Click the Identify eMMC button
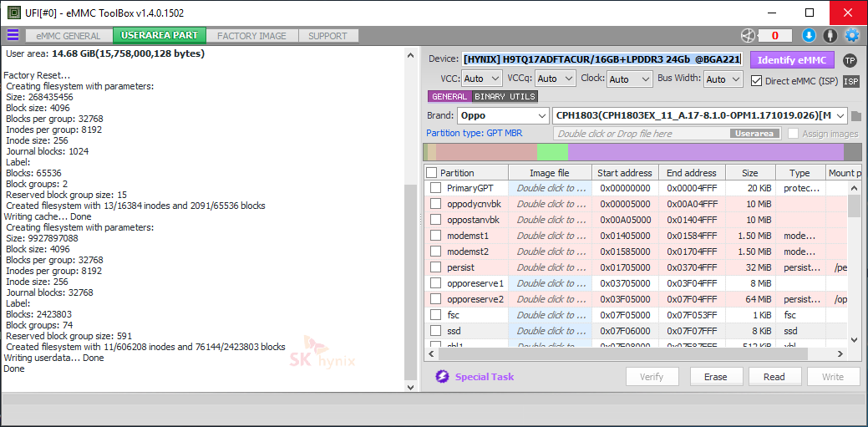This screenshot has height=427, width=868. [792, 60]
